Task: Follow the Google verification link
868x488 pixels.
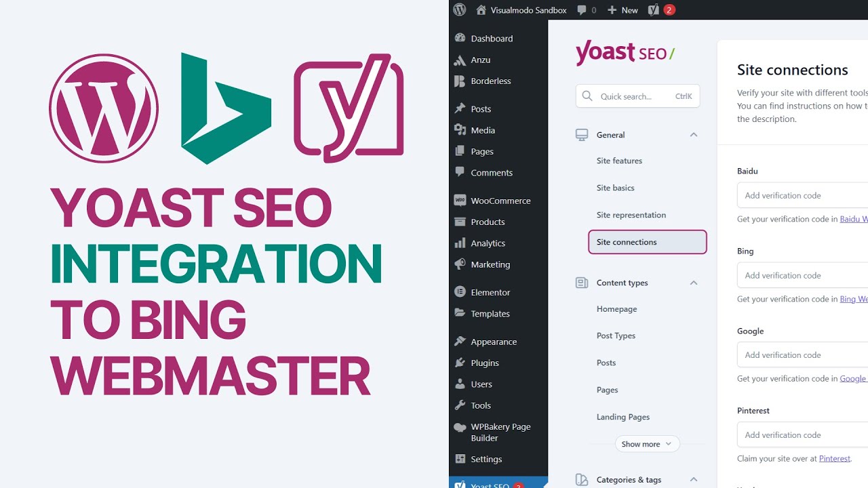Action: coord(854,379)
